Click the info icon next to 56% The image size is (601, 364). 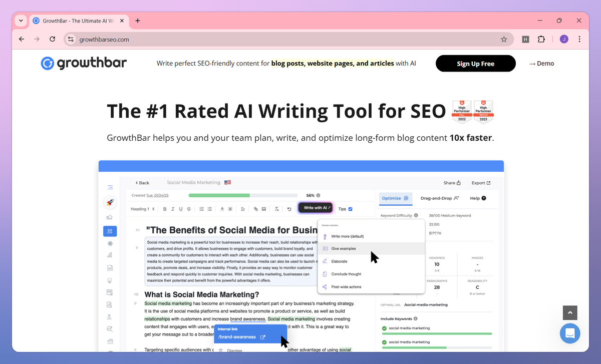click(319, 195)
